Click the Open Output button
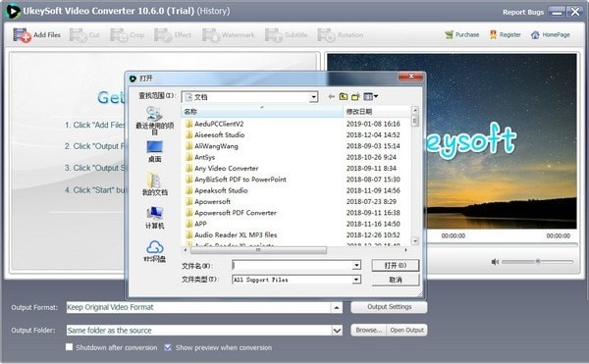Viewport: 589px width, 364px height. pyautogui.click(x=406, y=331)
